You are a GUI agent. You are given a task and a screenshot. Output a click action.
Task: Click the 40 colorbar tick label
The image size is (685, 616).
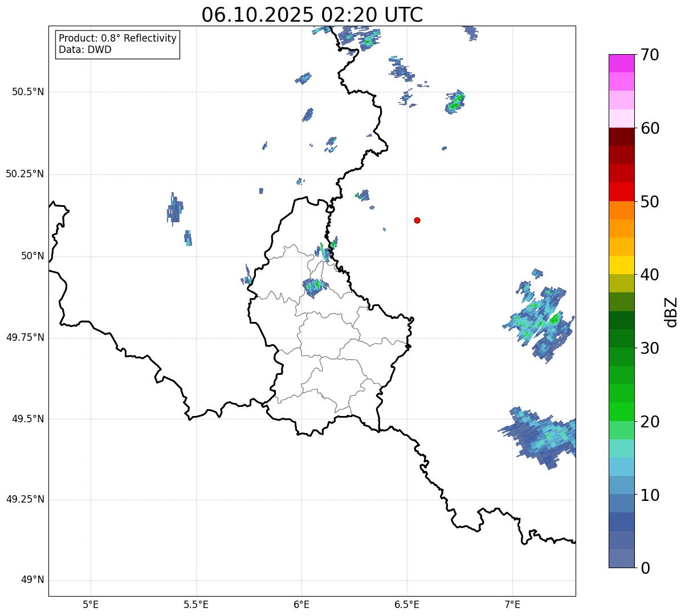tap(650, 275)
